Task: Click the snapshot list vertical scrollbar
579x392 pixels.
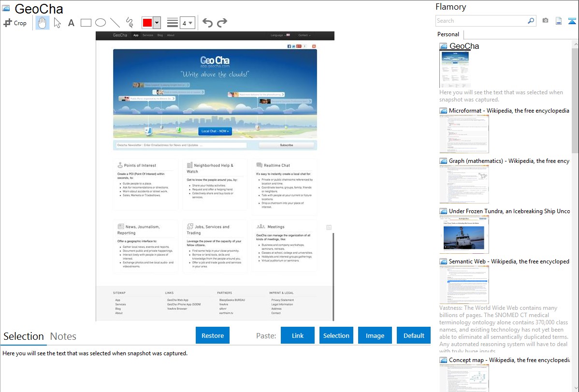Action: click(x=575, y=100)
